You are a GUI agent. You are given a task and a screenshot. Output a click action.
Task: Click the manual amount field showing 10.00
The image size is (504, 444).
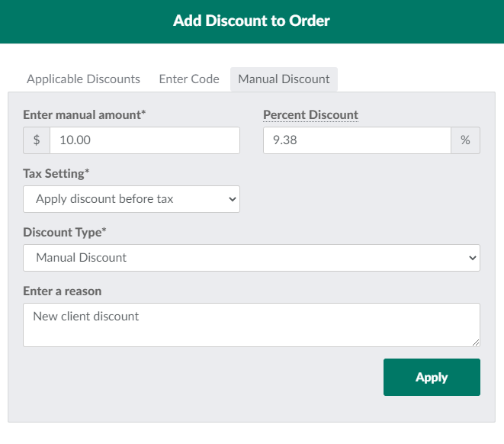(x=144, y=140)
